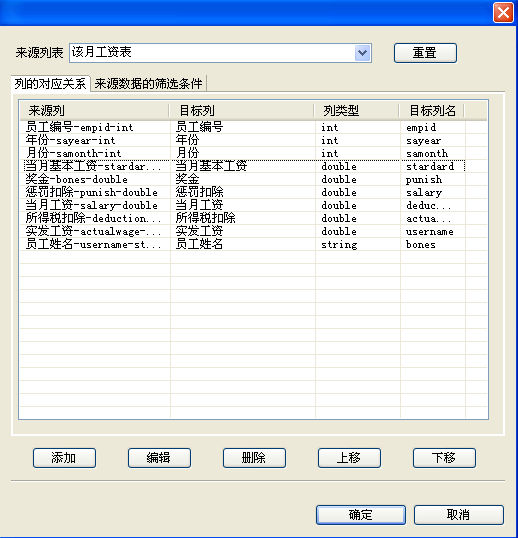This screenshot has width=518, height=538.
Task: Click the 添加 button
Action: [x=64, y=458]
